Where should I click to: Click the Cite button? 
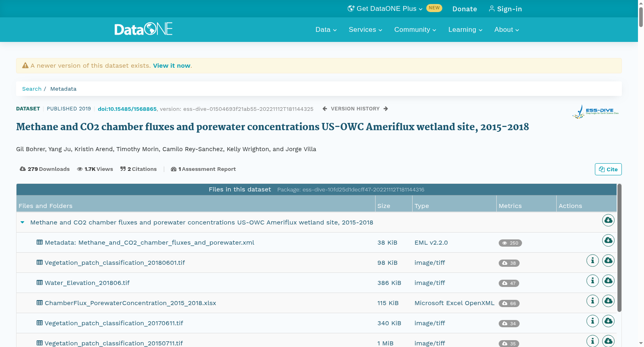point(608,169)
